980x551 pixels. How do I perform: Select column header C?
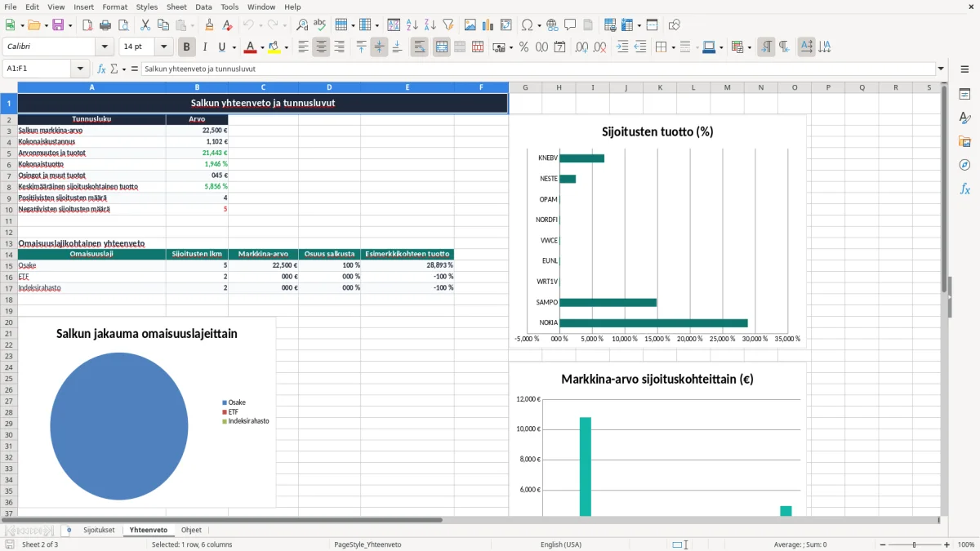pyautogui.click(x=263, y=87)
